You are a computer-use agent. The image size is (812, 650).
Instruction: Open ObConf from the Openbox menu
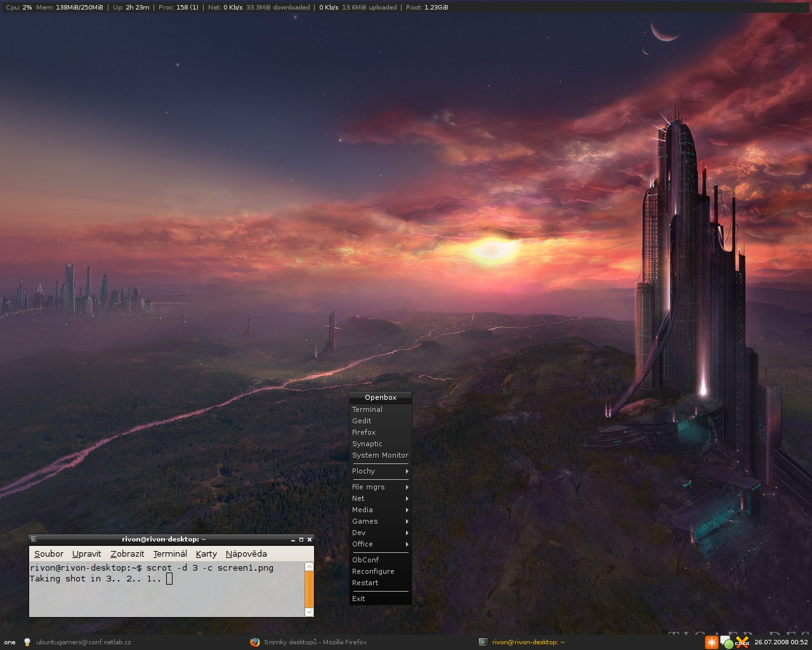[381, 560]
